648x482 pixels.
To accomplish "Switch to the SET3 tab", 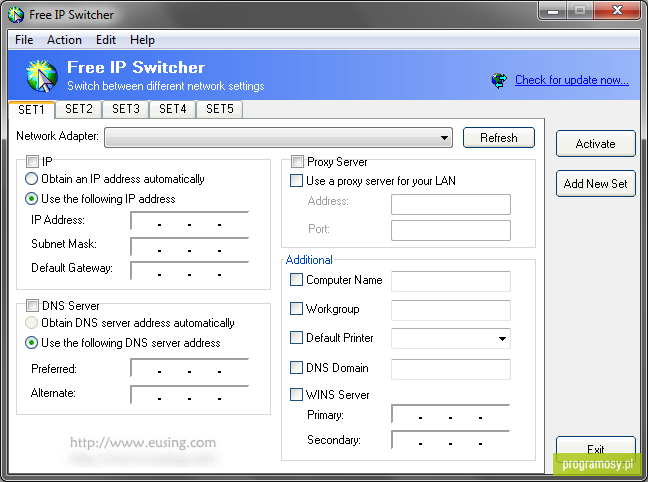I will click(126, 109).
